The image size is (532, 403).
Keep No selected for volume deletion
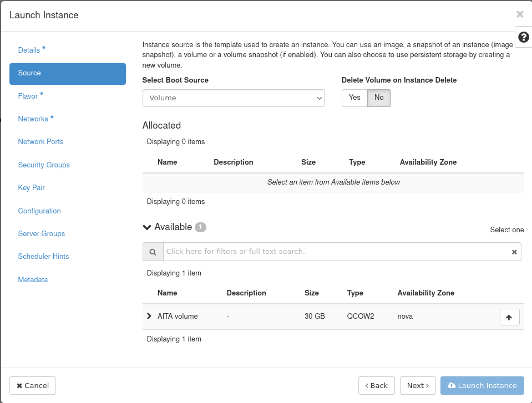click(x=378, y=97)
